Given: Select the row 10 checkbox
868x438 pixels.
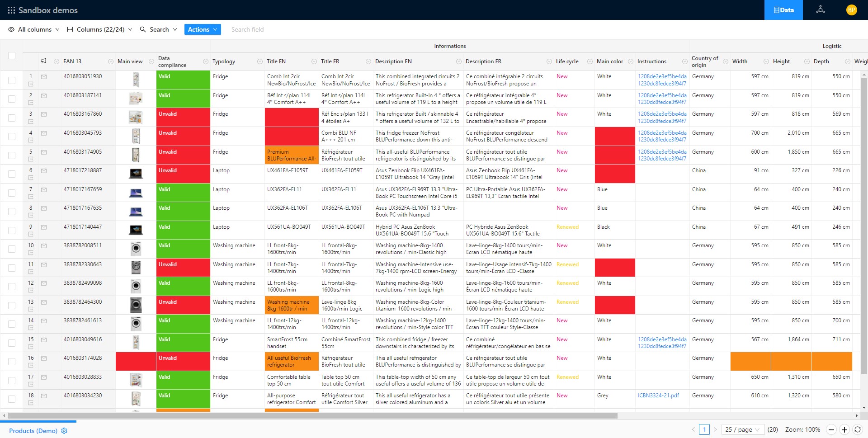Looking at the screenshot, I should click(12, 250).
